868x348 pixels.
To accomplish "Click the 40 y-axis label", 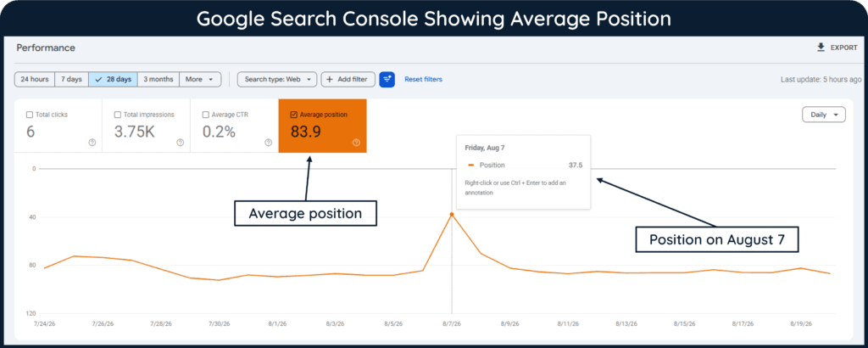I will click(x=33, y=216).
